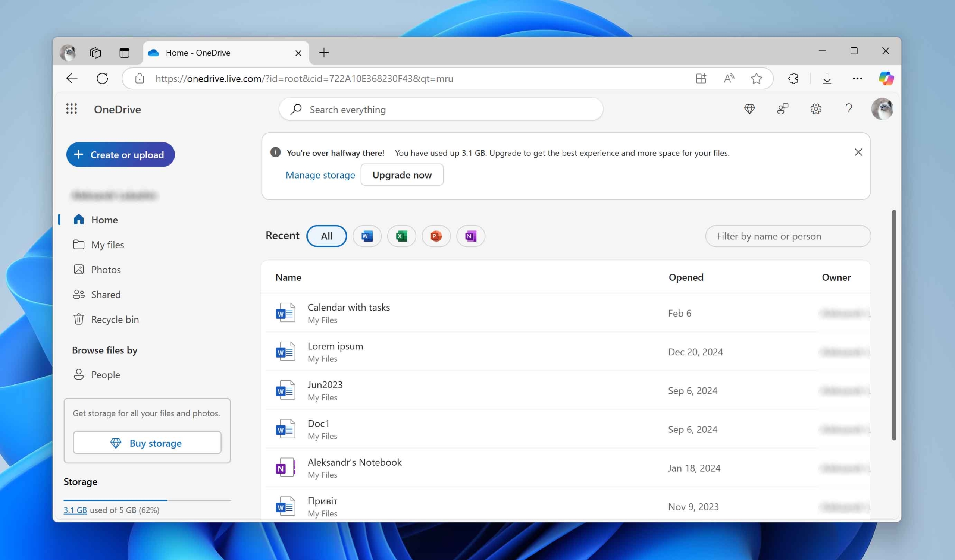Go back in the browser

pos(72,78)
